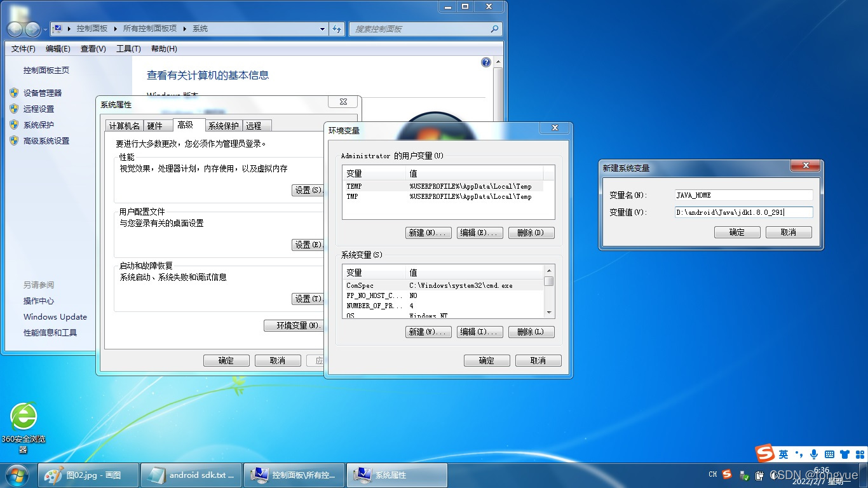Screen dimensions: 868x488
Task: Click 删除(D) under user variables
Action: [531, 233]
